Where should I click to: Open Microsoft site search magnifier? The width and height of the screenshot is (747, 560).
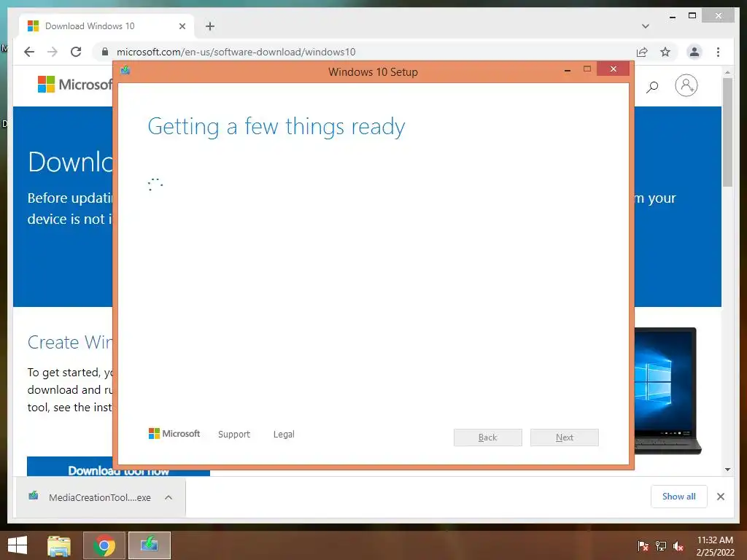click(652, 87)
